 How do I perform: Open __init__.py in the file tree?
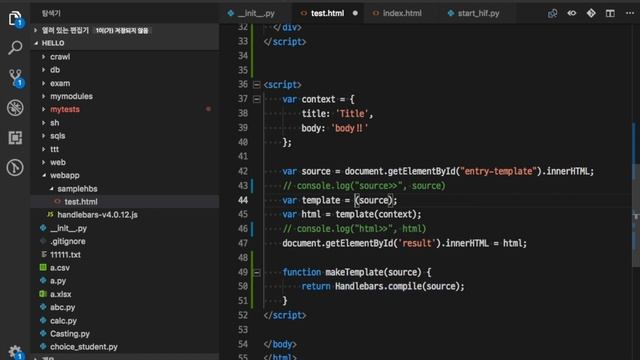(x=68, y=228)
